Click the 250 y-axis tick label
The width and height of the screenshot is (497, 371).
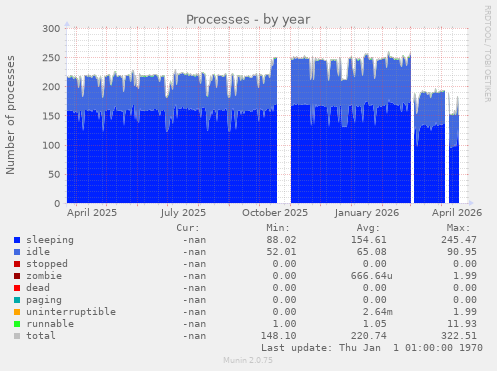51,58
